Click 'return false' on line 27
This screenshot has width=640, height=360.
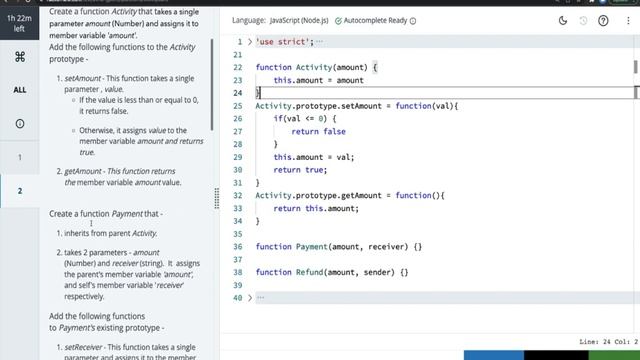tap(318, 131)
